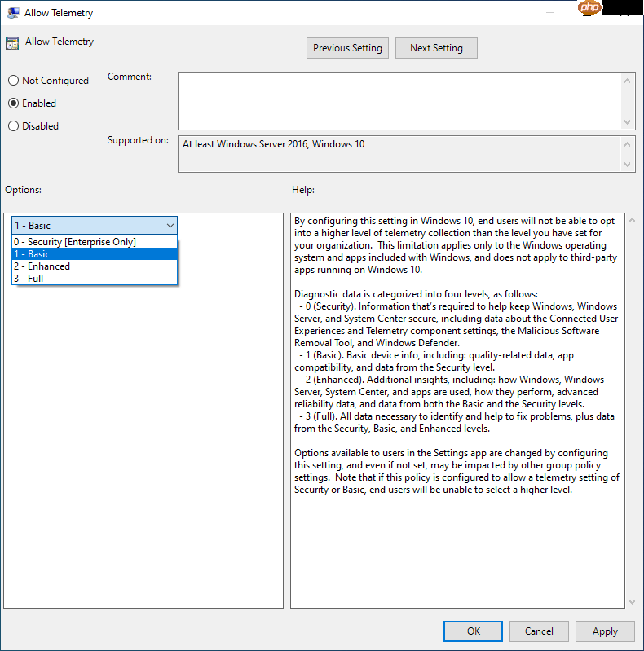Choose 0 - Security [Enterprise Only] option

[95, 242]
